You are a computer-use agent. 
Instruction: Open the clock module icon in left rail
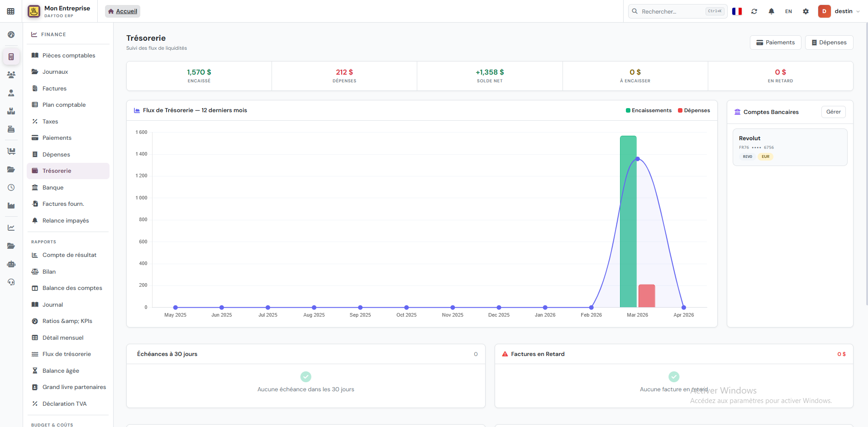click(11, 187)
